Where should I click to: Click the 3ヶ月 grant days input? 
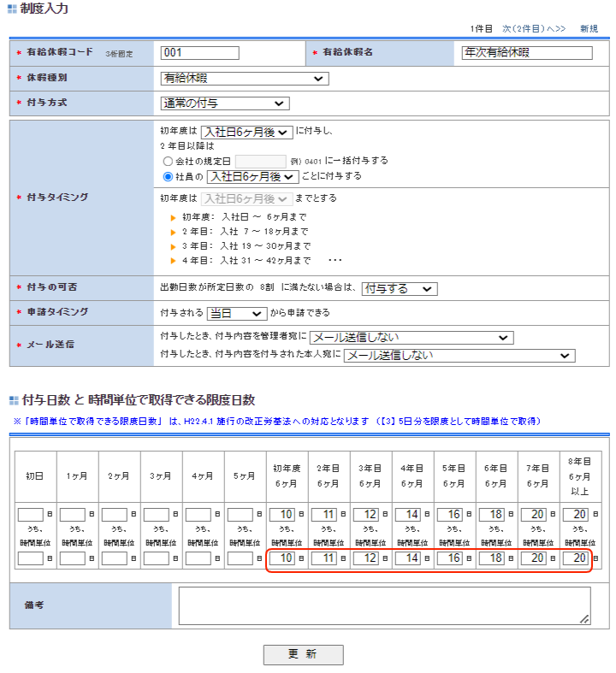click(157, 514)
